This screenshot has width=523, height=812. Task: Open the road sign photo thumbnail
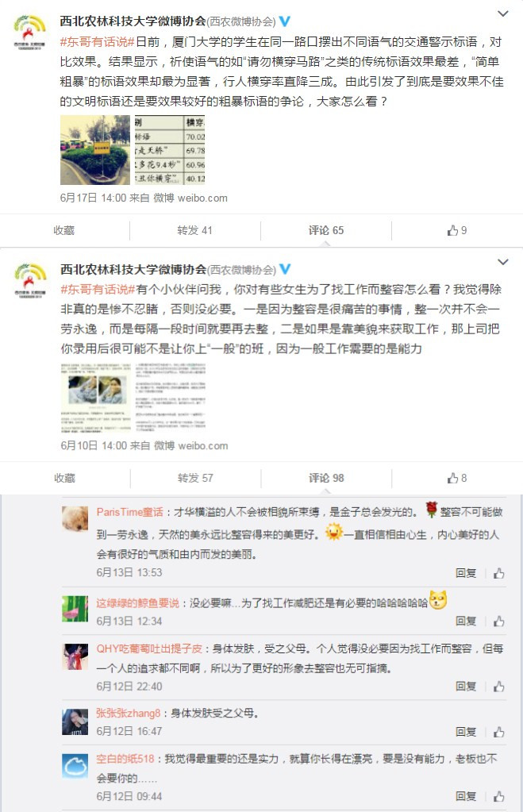coord(95,150)
